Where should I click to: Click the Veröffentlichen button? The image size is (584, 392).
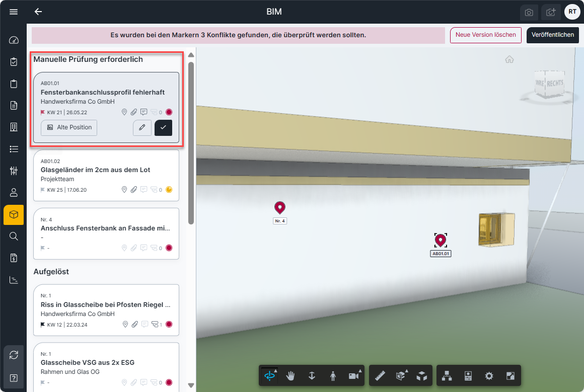[x=553, y=35]
